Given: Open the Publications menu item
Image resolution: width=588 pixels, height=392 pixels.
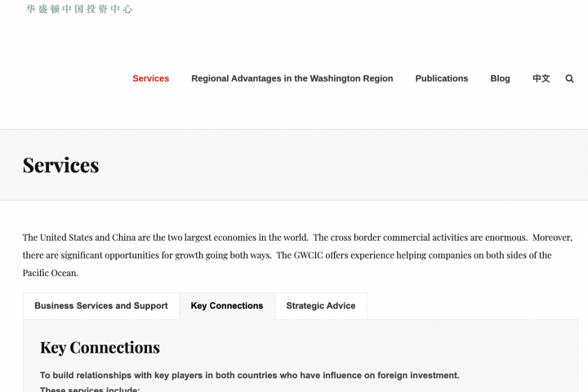Looking at the screenshot, I should (x=442, y=78).
